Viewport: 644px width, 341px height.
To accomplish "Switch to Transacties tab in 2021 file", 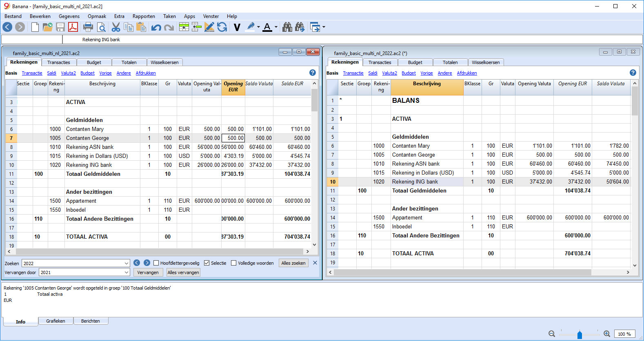I will point(58,62).
